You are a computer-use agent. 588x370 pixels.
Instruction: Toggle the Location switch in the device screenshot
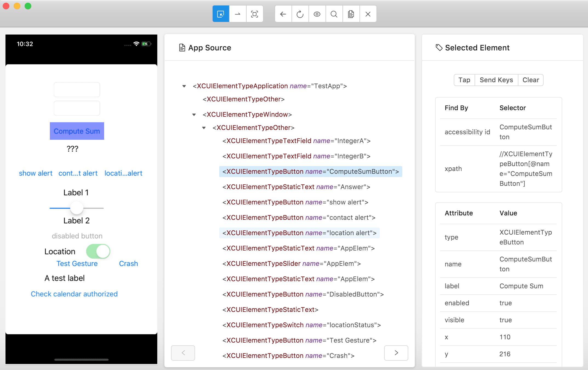click(x=98, y=251)
